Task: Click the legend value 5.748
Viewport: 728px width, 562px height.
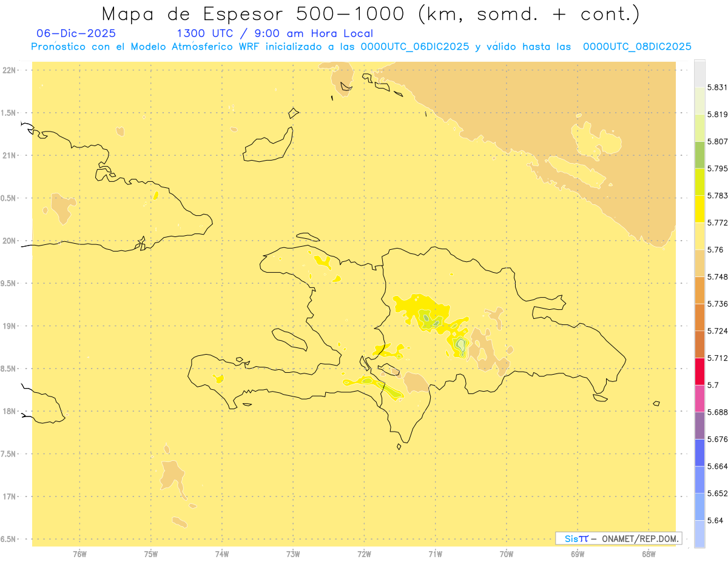Action: point(718,276)
